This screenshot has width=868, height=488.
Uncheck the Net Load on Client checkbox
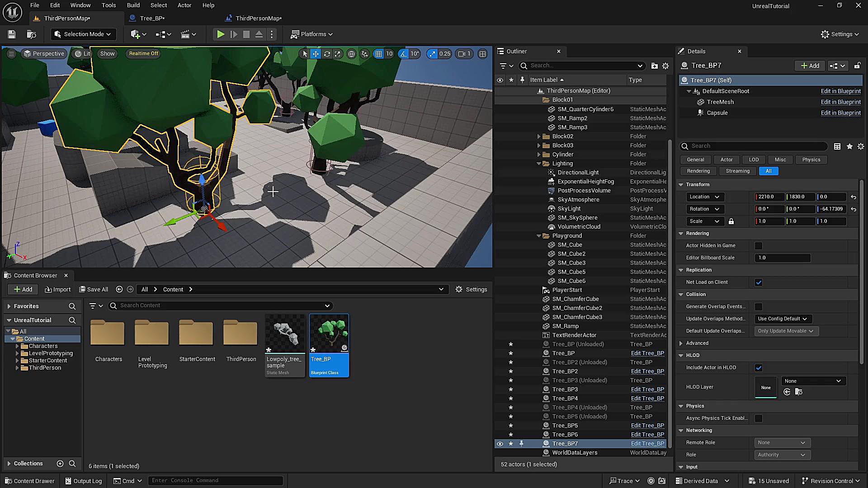759,282
